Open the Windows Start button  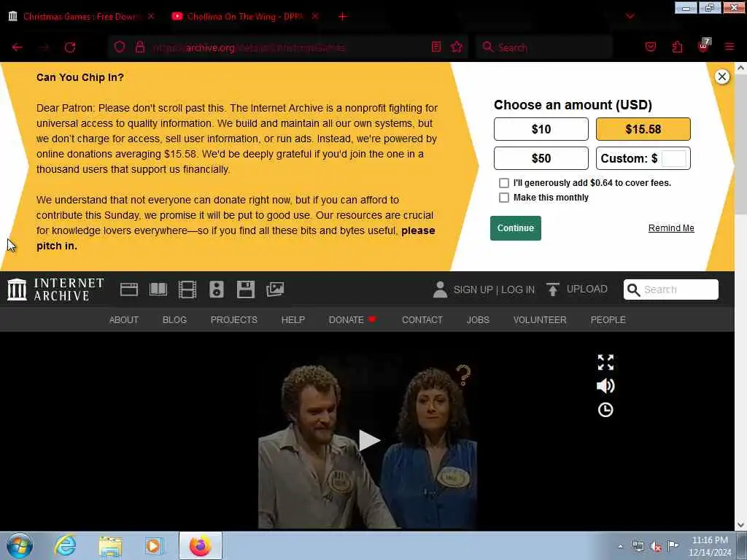coord(20,545)
